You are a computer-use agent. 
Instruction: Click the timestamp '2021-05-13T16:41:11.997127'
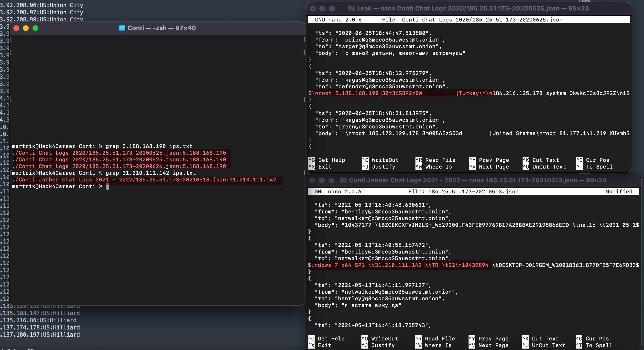[x=381, y=285]
